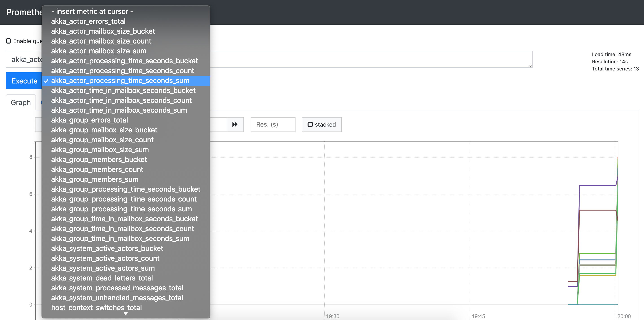Choose akka_system_active_actors_sum from list
Viewport: 644px width, 320px height.
(103, 268)
